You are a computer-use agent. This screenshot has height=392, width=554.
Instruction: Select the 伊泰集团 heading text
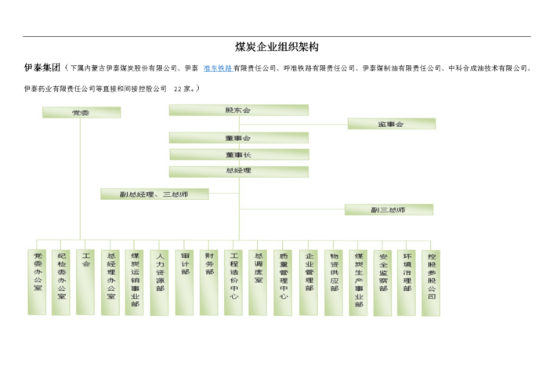coord(42,67)
